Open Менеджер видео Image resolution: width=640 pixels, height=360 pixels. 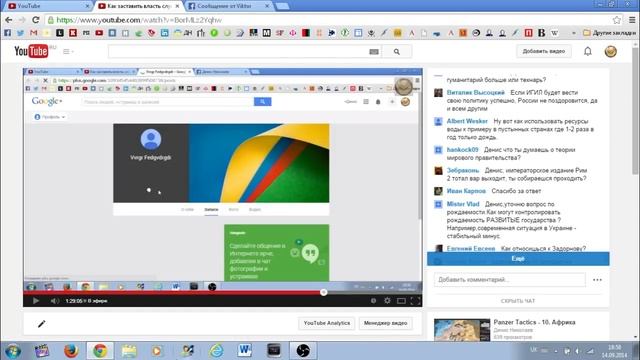[385, 323]
